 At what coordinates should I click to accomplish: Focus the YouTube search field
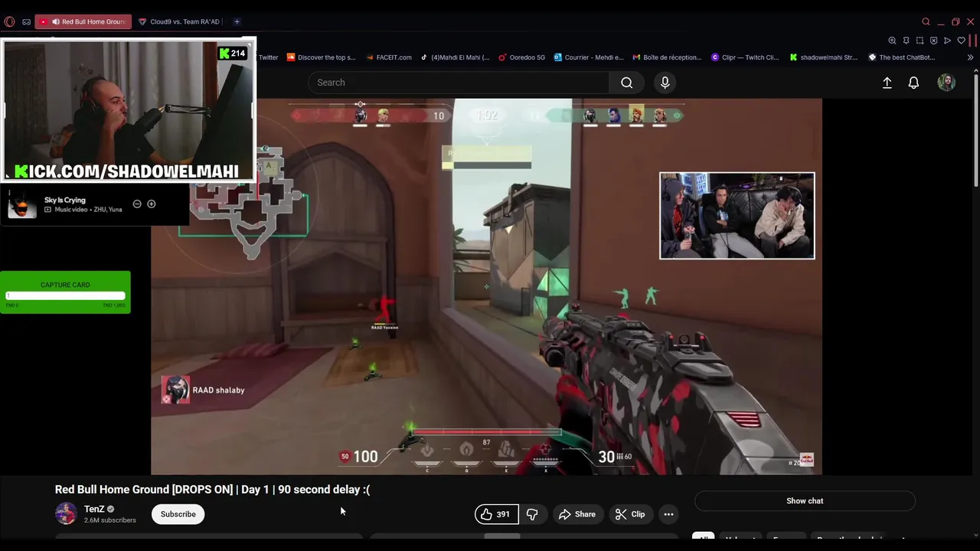pyautogui.click(x=458, y=83)
